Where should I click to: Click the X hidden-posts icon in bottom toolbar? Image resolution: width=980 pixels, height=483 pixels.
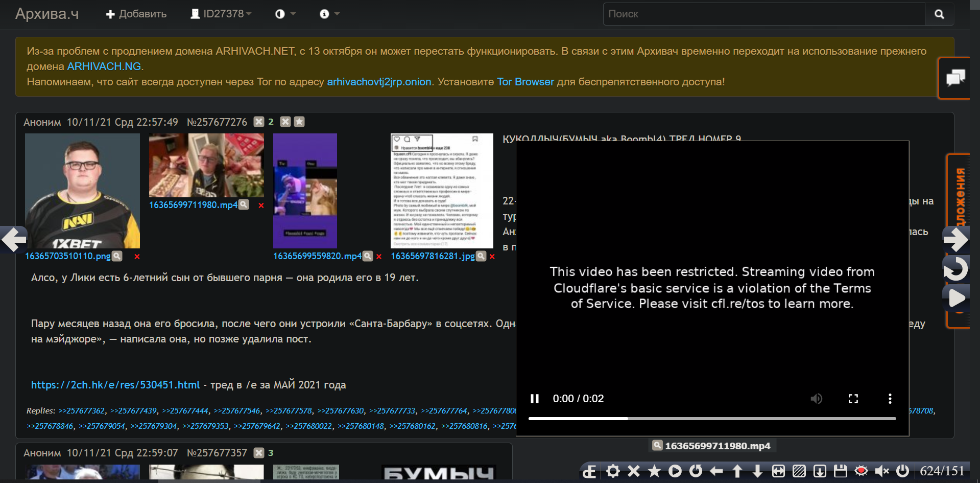point(634,471)
